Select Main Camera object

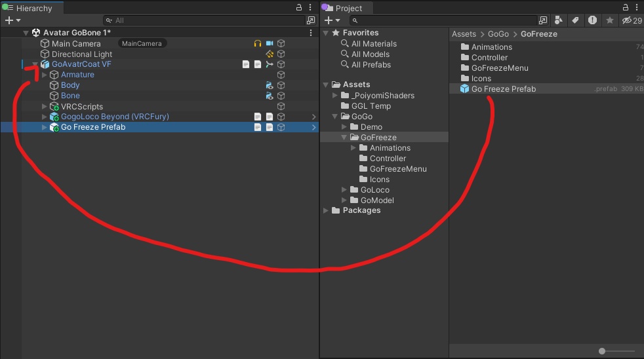76,43
